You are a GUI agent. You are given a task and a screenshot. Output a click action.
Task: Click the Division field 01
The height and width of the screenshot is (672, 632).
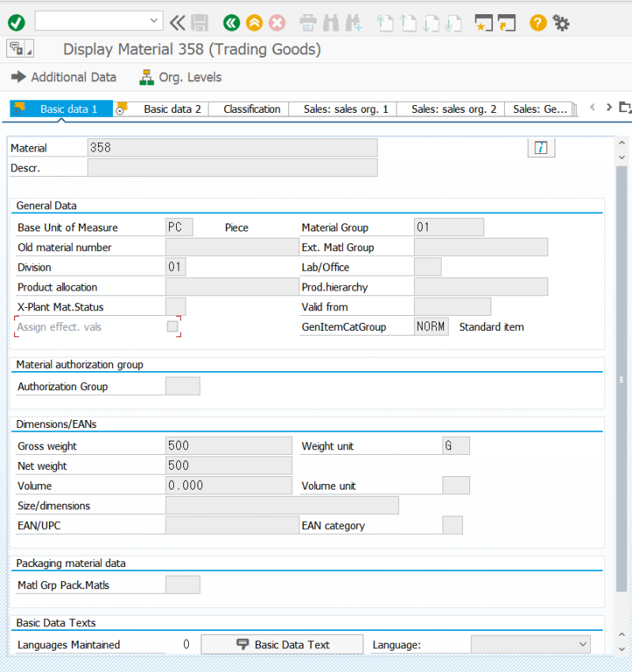[176, 267]
